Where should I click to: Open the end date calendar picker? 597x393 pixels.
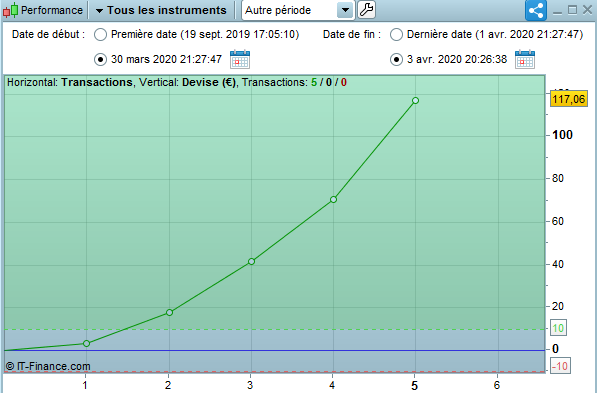coord(525,59)
